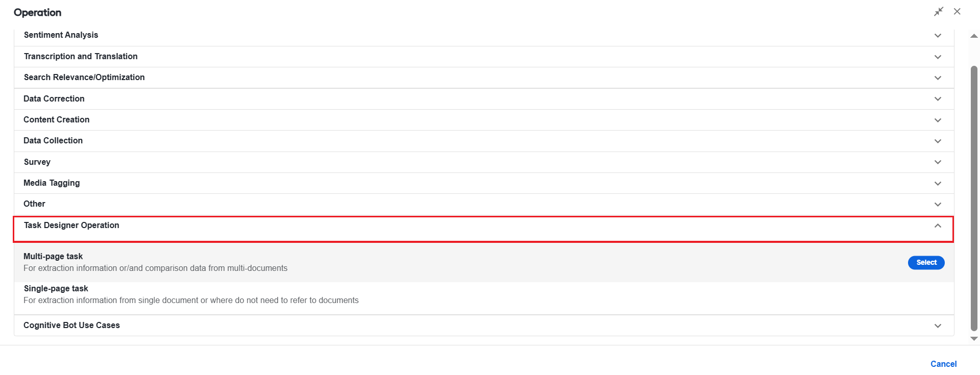Image resolution: width=980 pixels, height=375 pixels.
Task: Expand Transcription and Translation section chevron
Action: coord(938,57)
